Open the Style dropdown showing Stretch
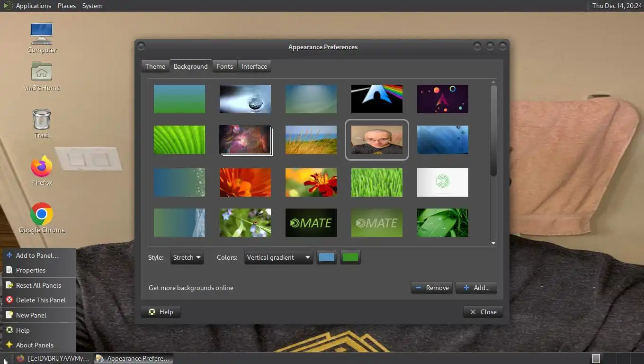 click(187, 257)
